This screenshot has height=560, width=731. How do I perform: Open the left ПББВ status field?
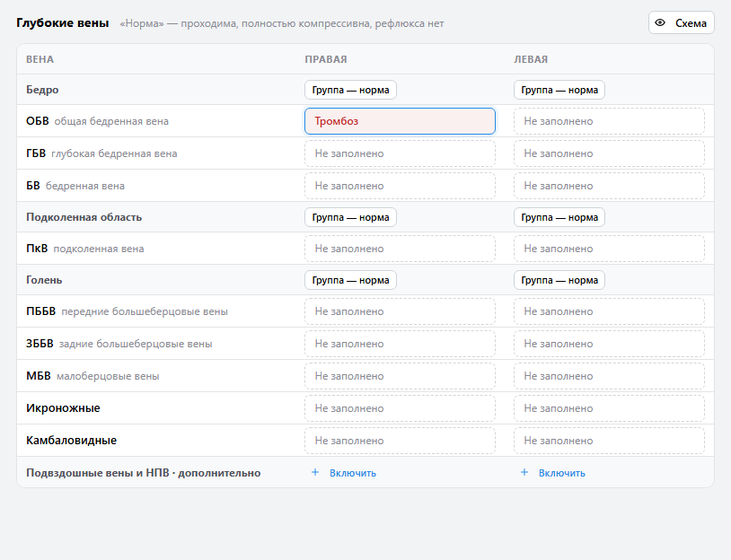pos(610,311)
